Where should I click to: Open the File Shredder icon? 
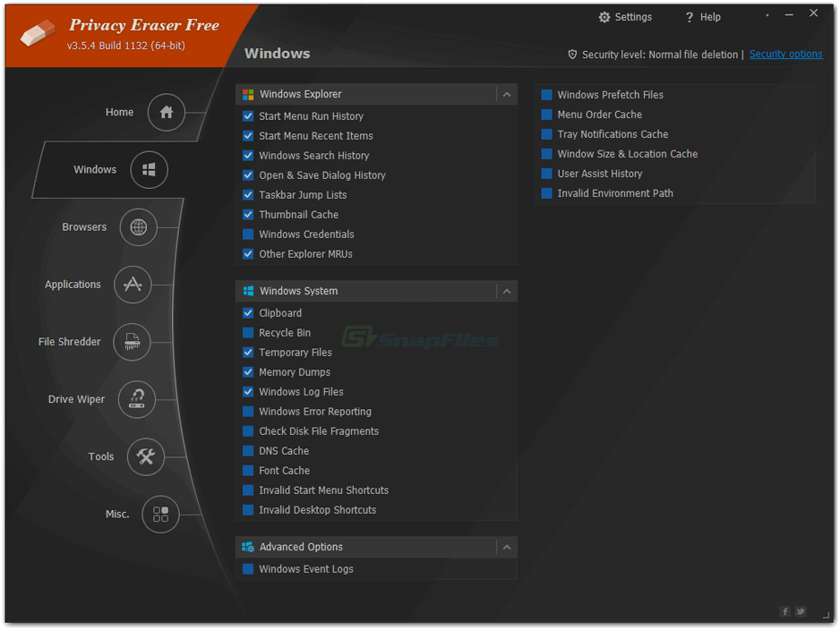133,342
